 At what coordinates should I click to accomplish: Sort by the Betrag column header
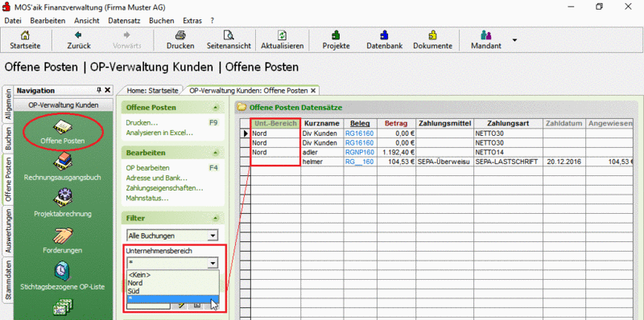(x=396, y=124)
